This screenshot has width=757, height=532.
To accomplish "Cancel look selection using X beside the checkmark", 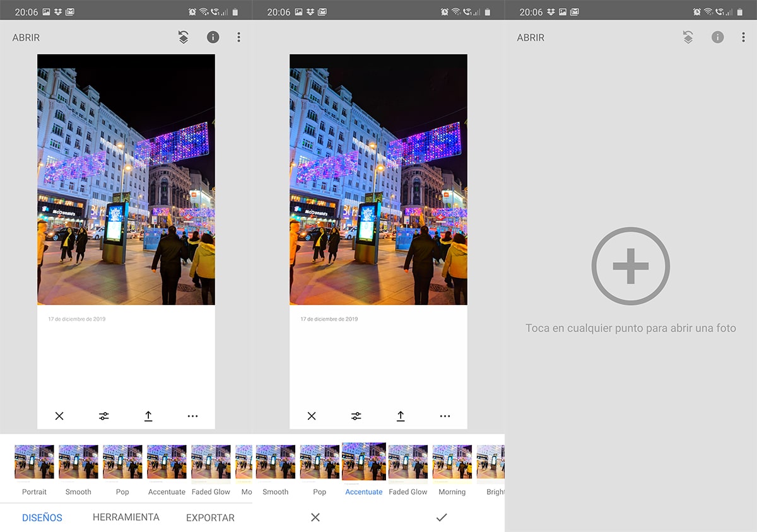I will (x=315, y=518).
